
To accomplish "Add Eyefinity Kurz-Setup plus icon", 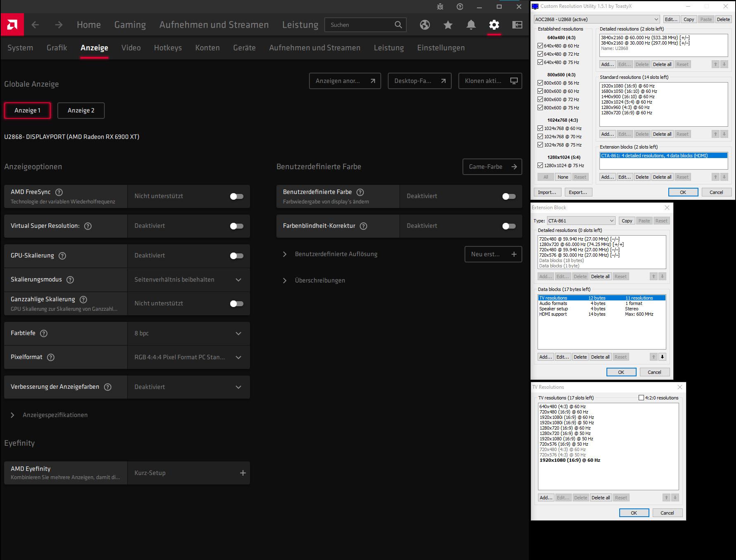I will [x=243, y=473].
